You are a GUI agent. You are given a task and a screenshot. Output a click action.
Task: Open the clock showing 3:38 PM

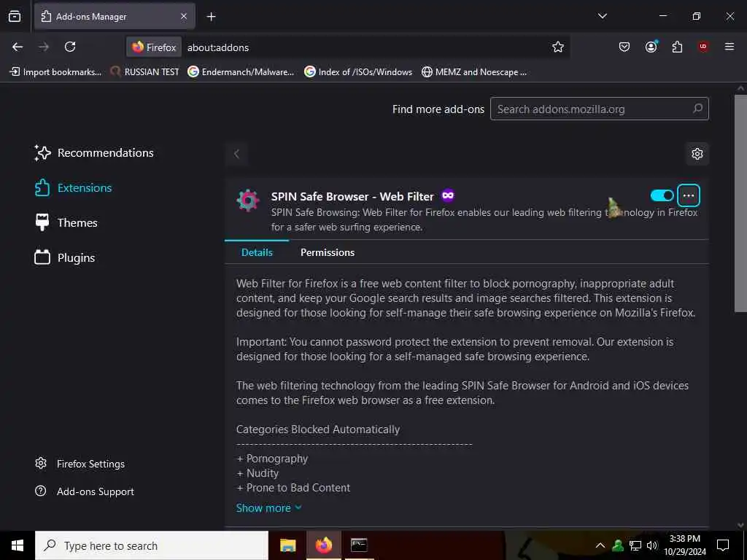click(x=684, y=545)
